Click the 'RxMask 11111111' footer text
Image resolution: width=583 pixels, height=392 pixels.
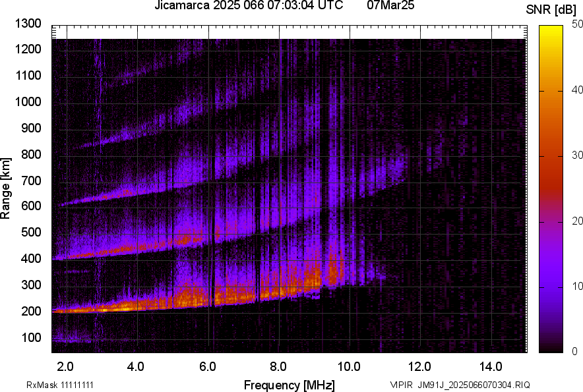tap(60, 385)
